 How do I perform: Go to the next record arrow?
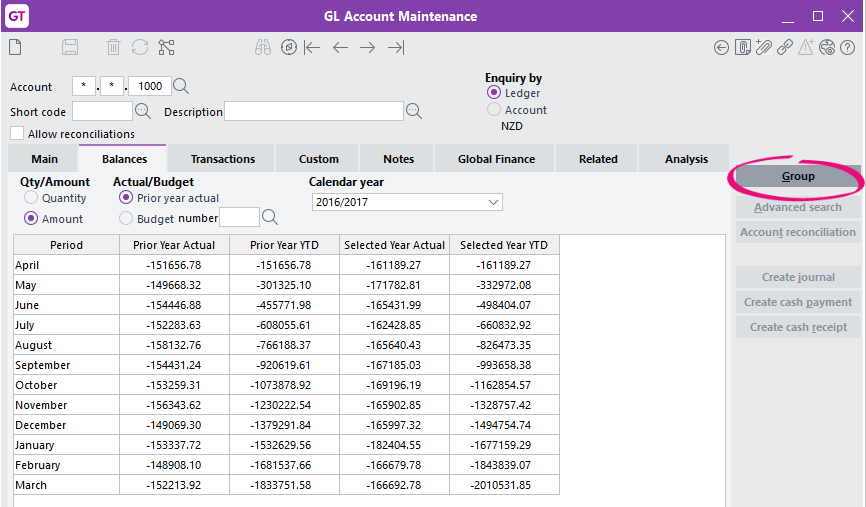[x=368, y=47]
